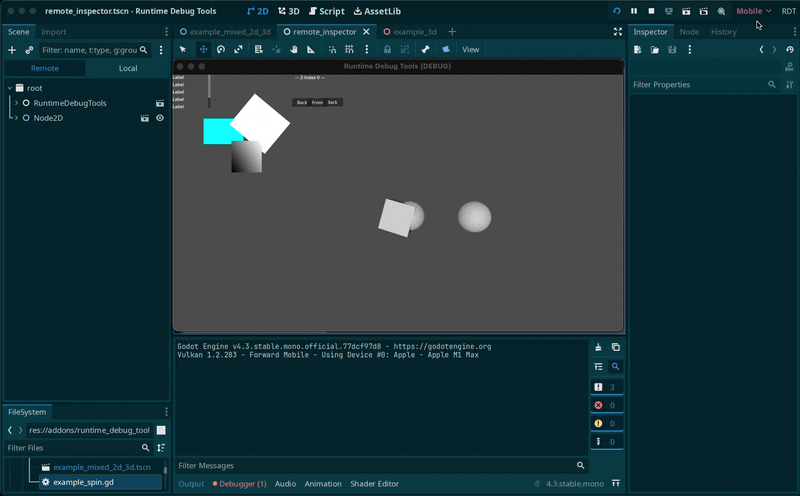
Task: Open the example_mixed_2d_3d scene tab
Action: point(224,32)
